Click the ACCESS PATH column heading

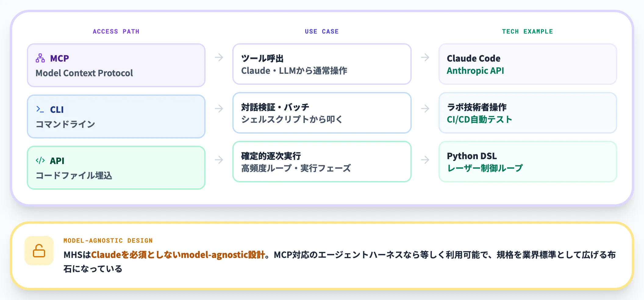point(116,31)
